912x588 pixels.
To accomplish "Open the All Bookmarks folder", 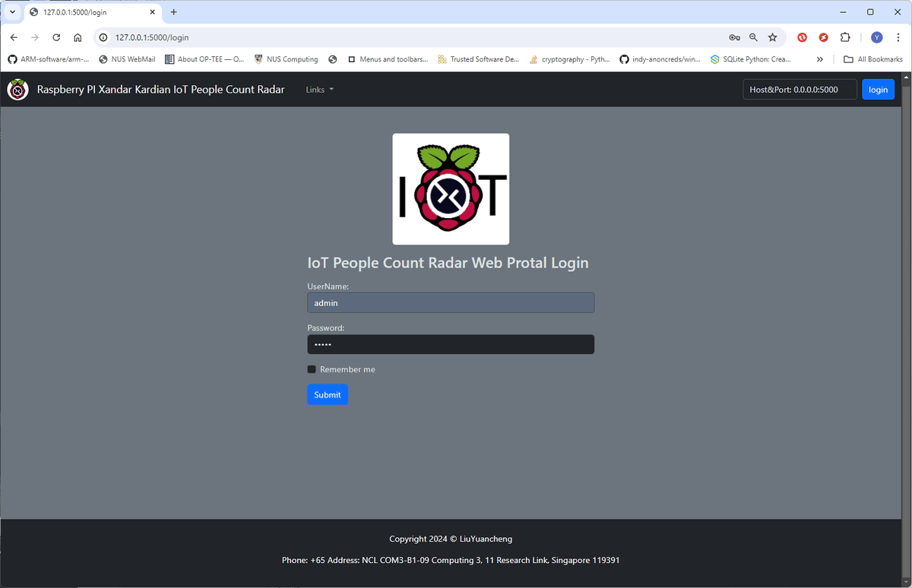I will [x=872, y=59].
